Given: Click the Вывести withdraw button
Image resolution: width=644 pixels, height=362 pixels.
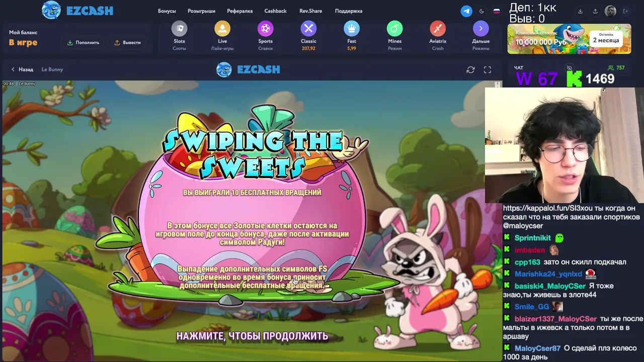Looking at the screenshot, I should pyautogui.click(x=127, y=43).
